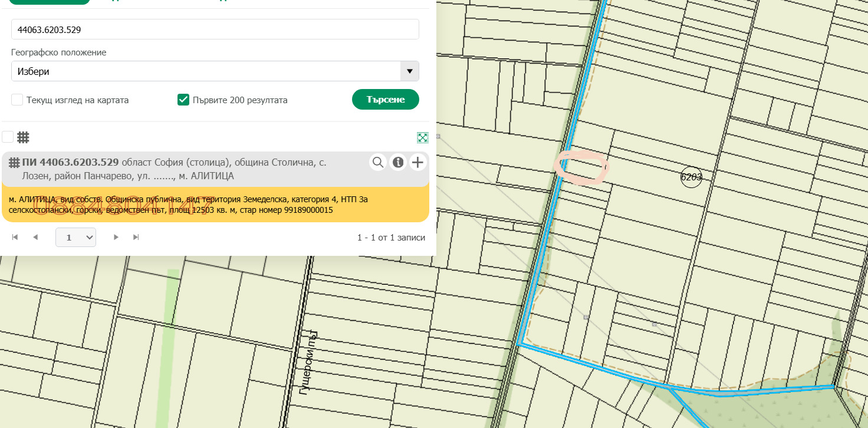This screenshot has width=868, height=428.
Task: Tick the select-all results checkbox
Action: 8,137
